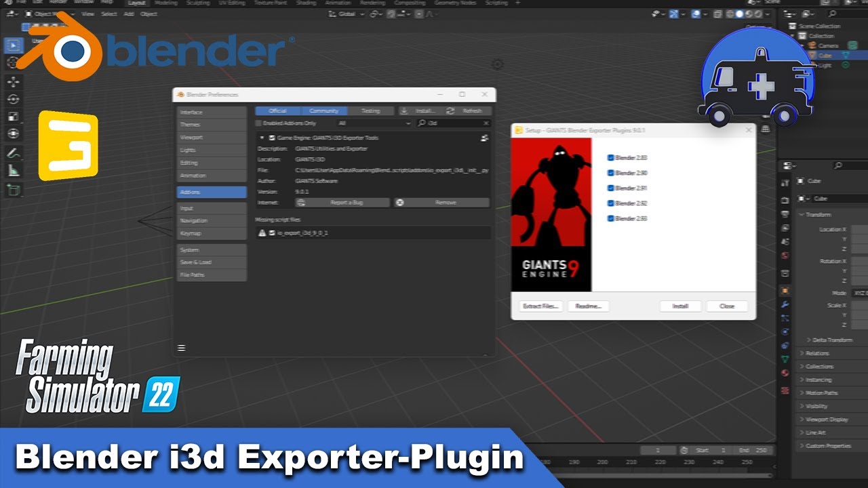This screenshot has height=488, width=868.
Task: Select the Scale tool in the left toolbar
Action: (14, 117)
